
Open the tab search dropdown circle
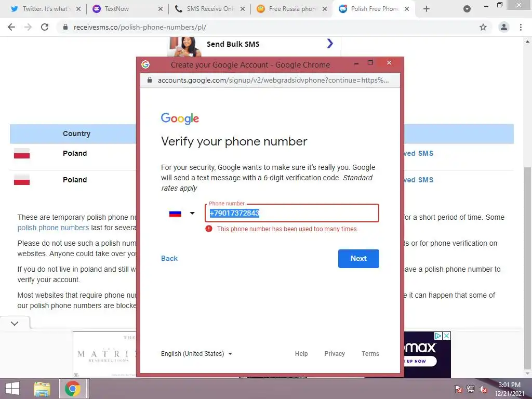467,9
